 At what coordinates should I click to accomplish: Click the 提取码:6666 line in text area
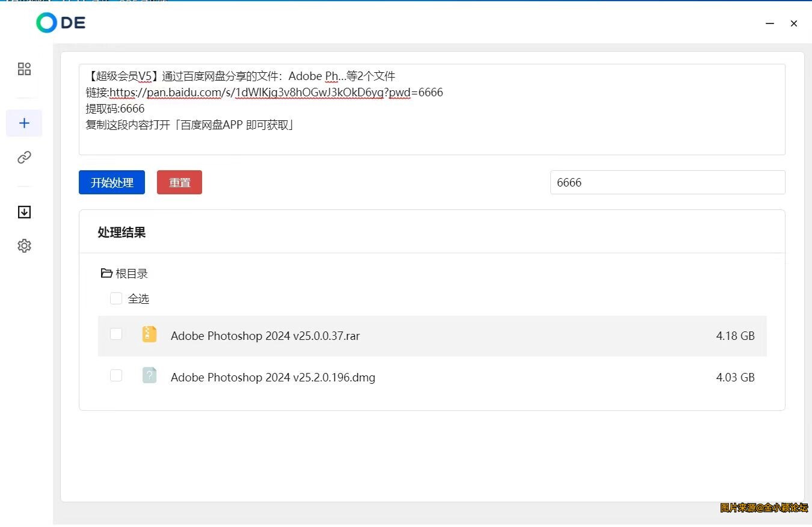pyautogui.click(x=115, y=109)
